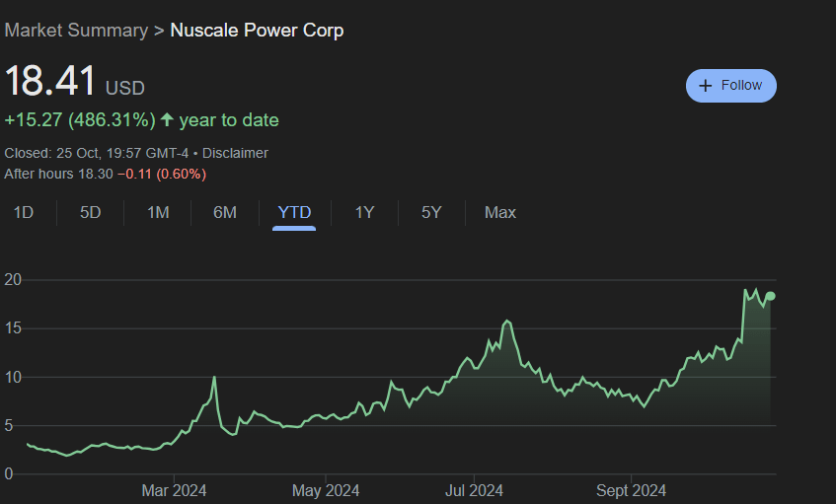Screen dimensions: 836x504
Task: Click the Jul 2024 axis label
Action: click(x=474, y=490)
